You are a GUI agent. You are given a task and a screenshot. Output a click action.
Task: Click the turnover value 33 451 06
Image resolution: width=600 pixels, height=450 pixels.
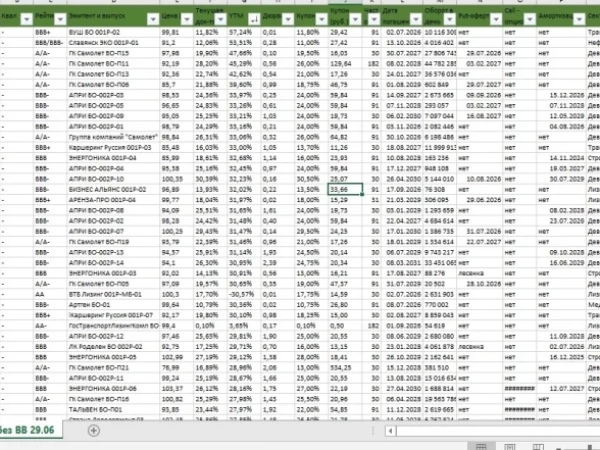440,263
